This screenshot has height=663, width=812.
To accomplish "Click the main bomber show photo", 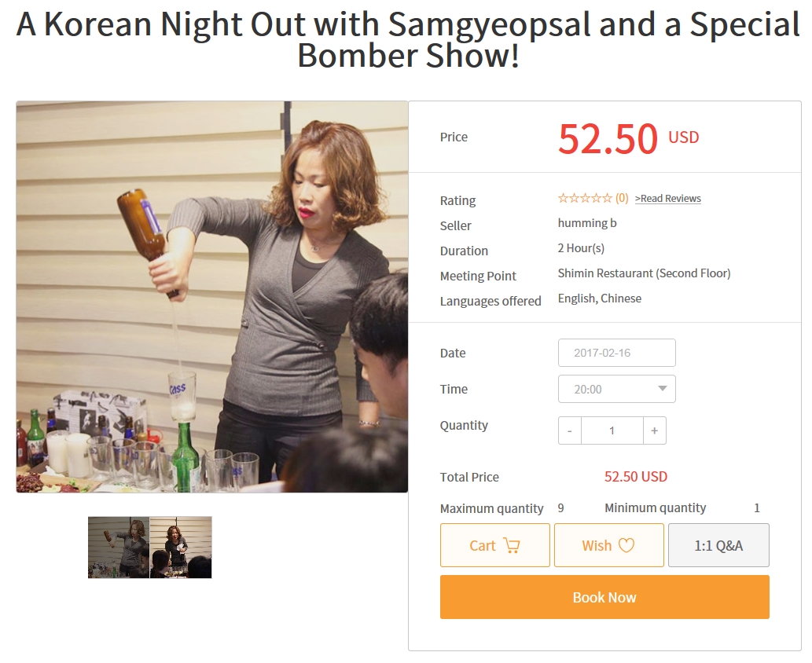I will (212, 297).
